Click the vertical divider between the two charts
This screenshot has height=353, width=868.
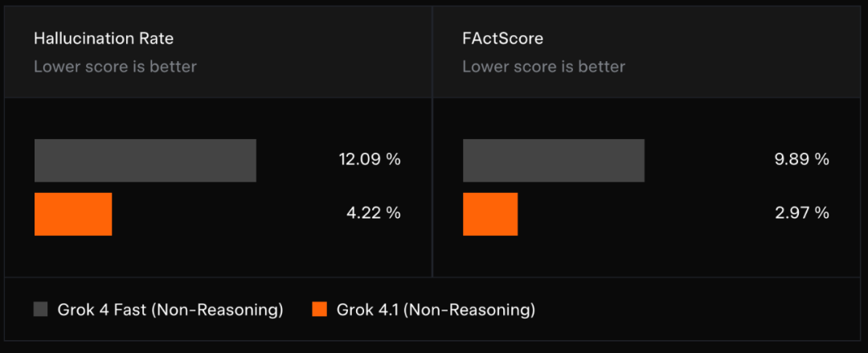432,142
